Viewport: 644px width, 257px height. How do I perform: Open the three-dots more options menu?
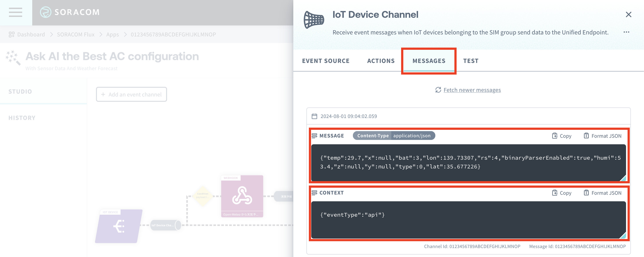click(626, 32)
